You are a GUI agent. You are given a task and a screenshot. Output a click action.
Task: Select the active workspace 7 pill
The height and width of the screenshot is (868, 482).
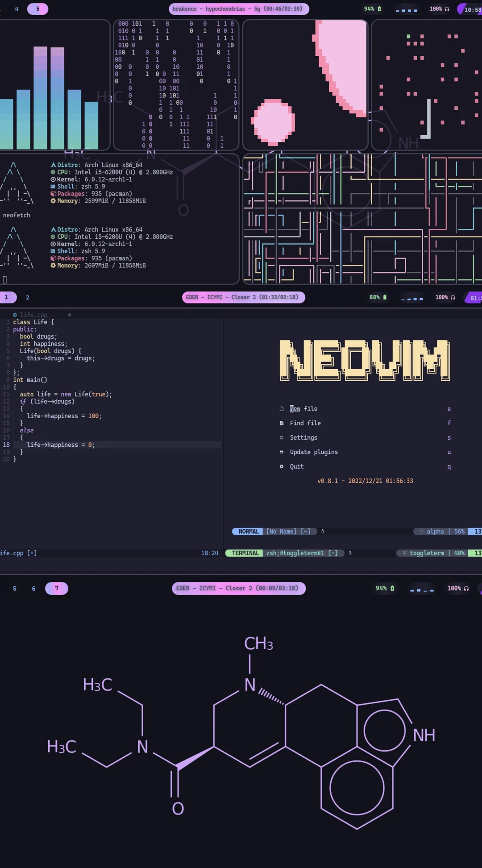[x=57, y=588]
